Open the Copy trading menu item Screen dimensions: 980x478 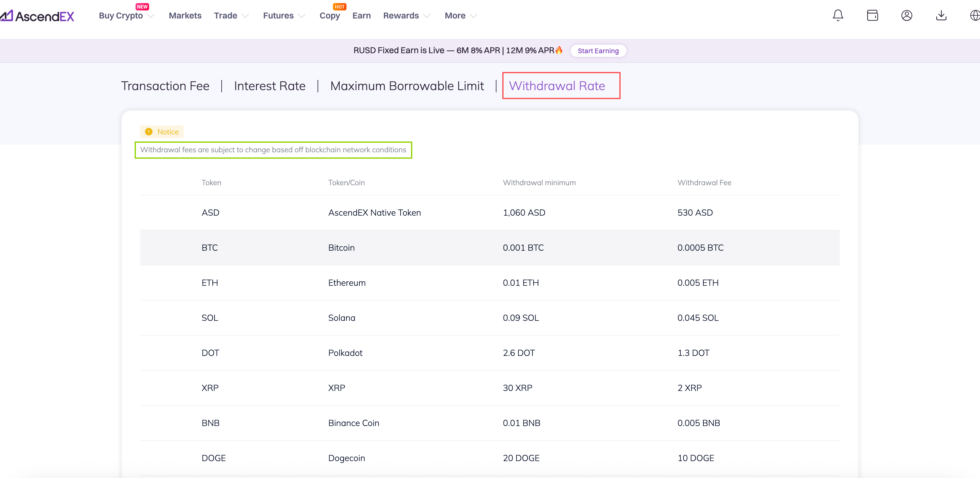coord(330,16)
